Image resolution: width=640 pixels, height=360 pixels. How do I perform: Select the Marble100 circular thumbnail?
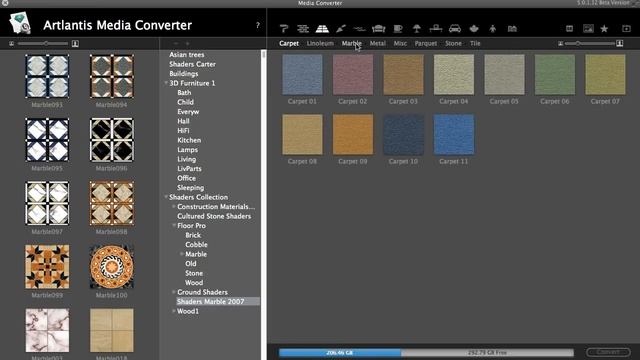pyautogui.click(x=111, y=267)
